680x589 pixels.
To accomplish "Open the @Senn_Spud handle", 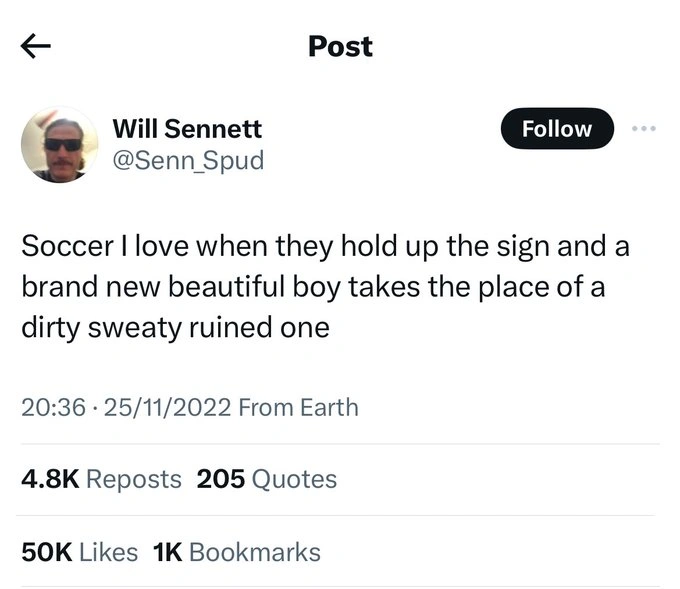I will 188,159.
